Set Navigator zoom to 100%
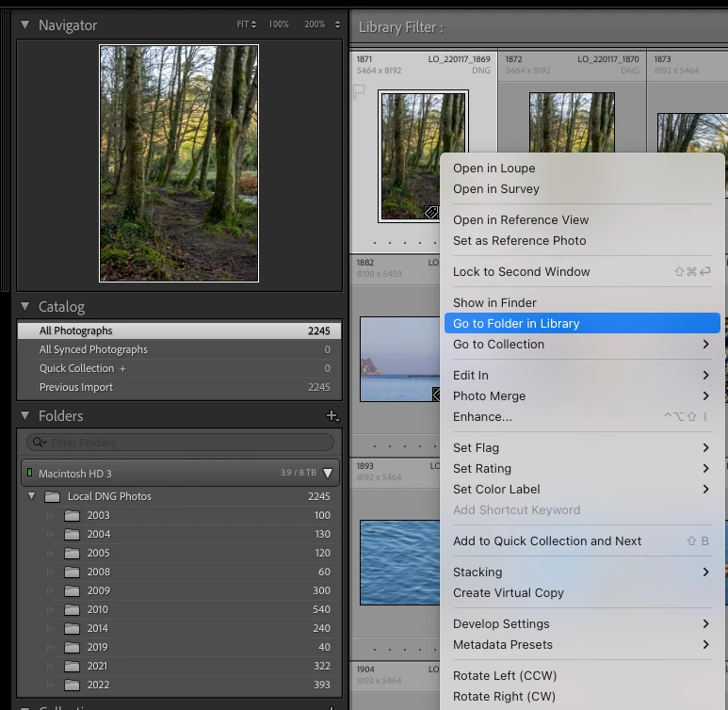The width and height of the screenshot is (728, 710). coord(279,24)
